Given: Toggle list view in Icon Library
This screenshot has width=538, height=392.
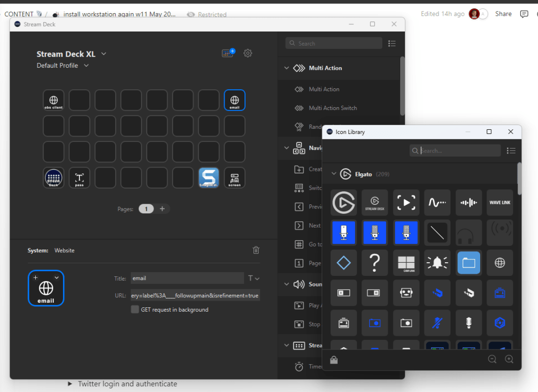Looking at the screenshot, I should 511,151.
